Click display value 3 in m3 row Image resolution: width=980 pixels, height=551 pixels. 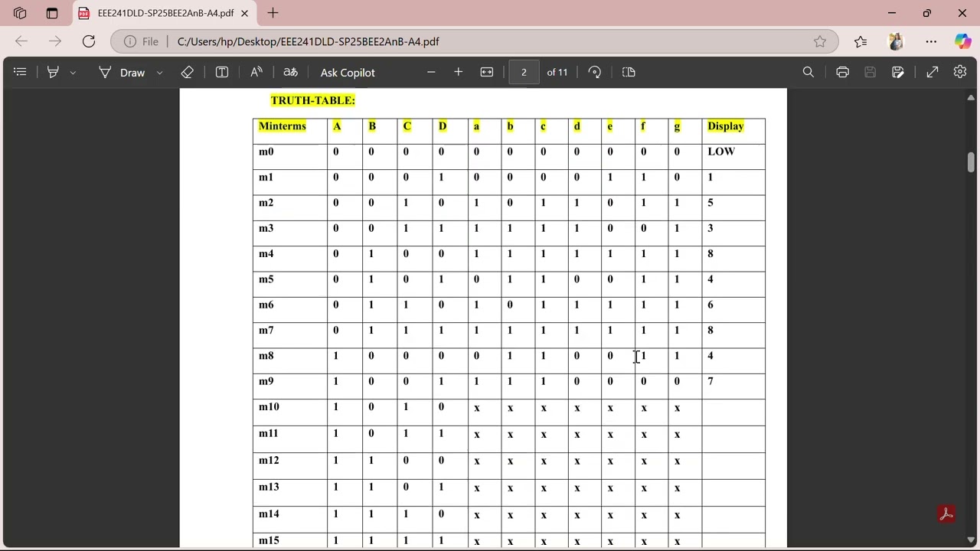[710, 228]
